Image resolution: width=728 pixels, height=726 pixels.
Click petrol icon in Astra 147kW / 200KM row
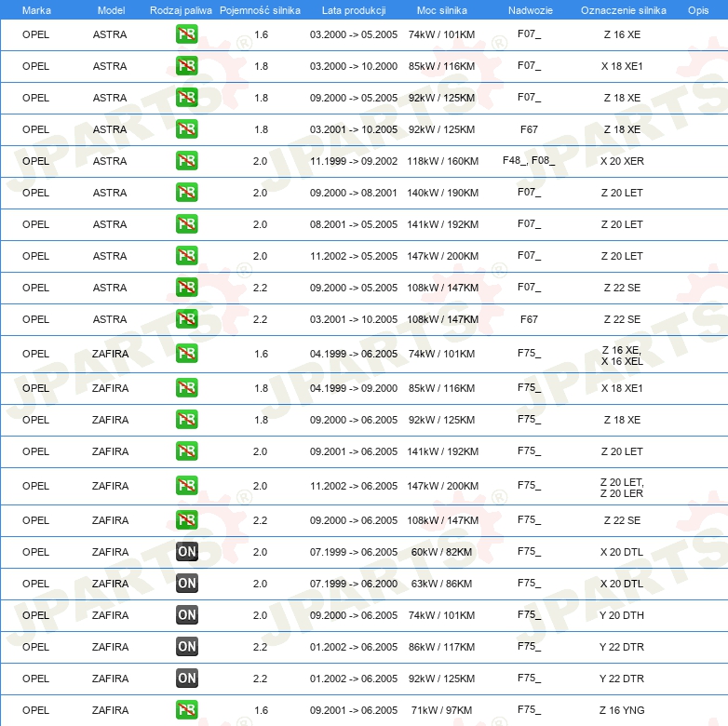(x=186, y=255)
